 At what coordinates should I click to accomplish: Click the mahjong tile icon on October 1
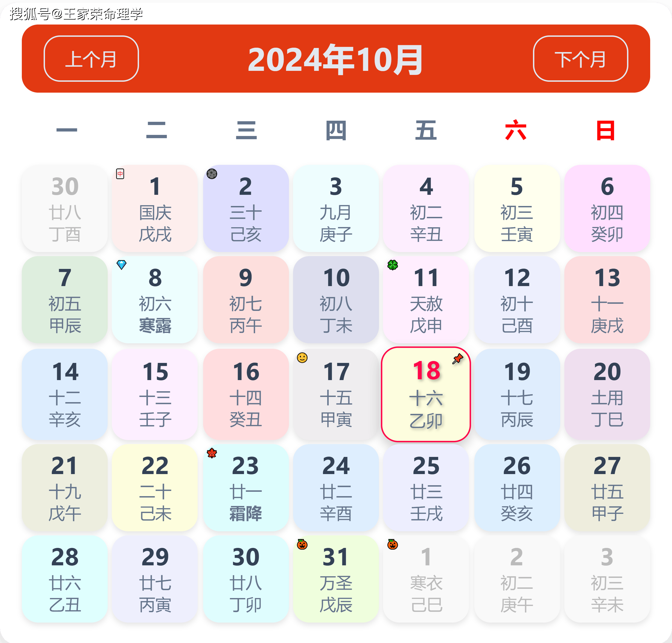click(x=120, y=174)
